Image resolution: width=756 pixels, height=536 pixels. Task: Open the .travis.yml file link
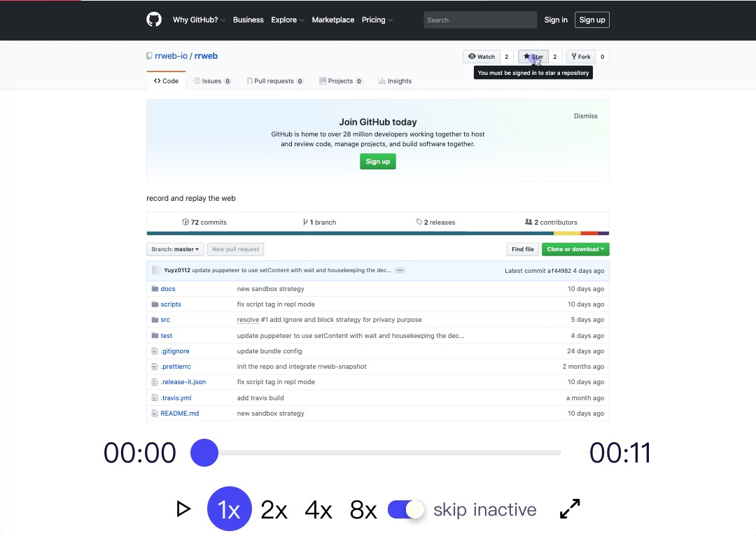(x=176, y=397)
